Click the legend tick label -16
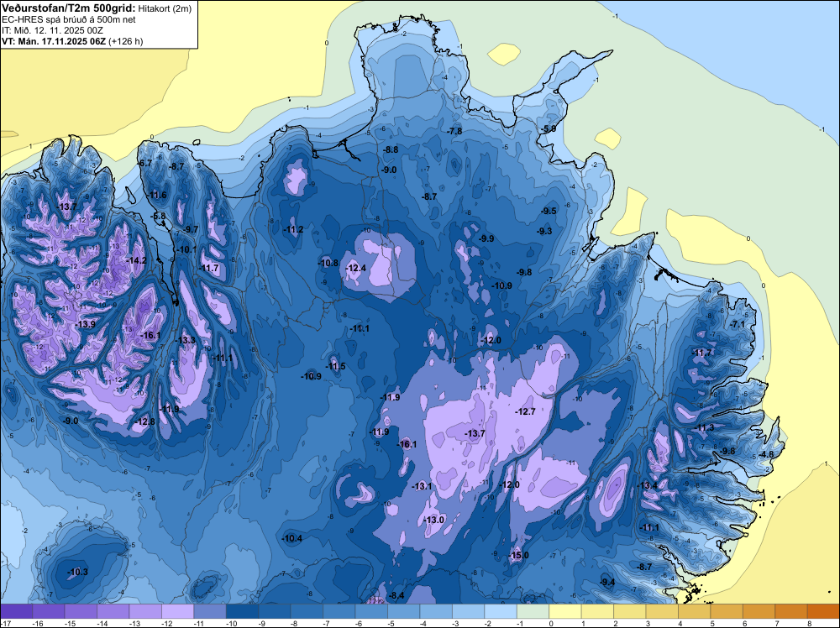This screenshot has width=840, height=628. (x=38, y=623)
